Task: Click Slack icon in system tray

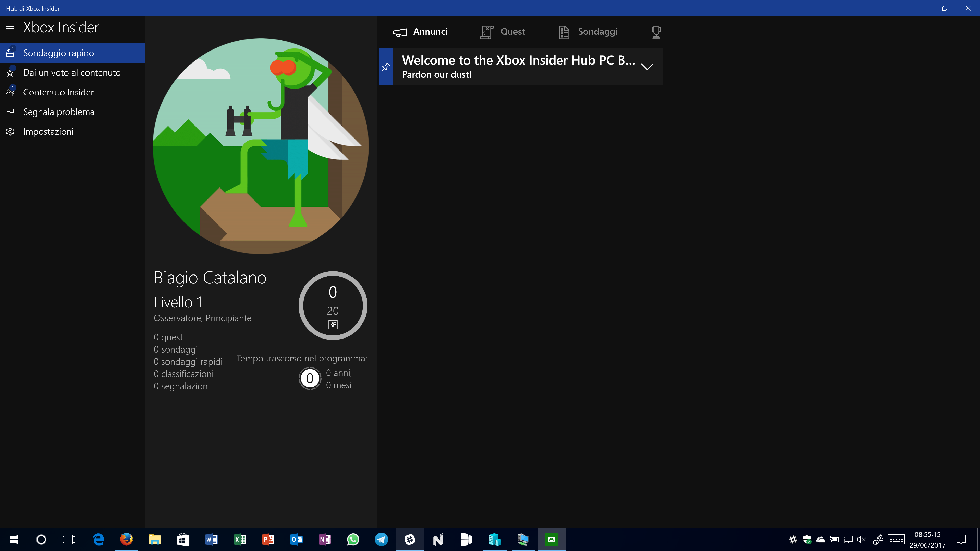Action: [x=793, y=539]
